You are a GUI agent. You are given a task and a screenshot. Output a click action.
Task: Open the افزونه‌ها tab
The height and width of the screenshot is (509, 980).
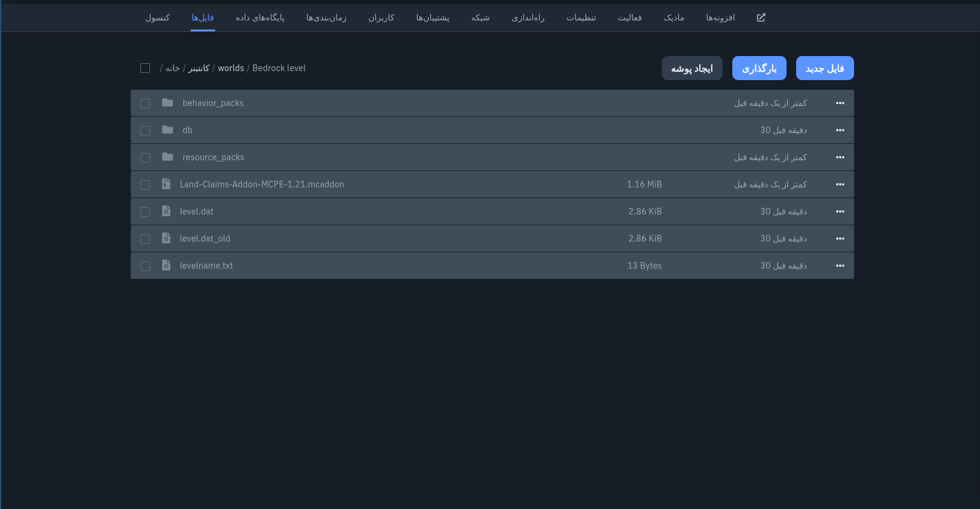pos(720,18)
